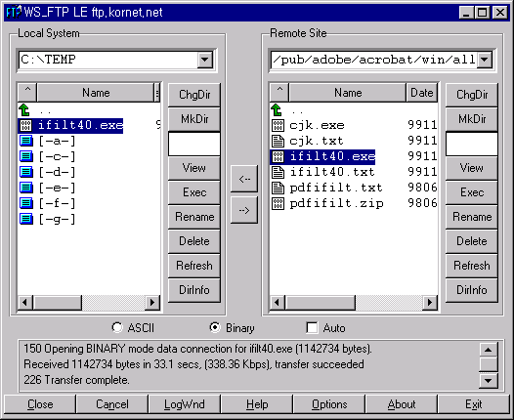Click the local Refresh button
The image size is (514, 420).
point(194,266)
